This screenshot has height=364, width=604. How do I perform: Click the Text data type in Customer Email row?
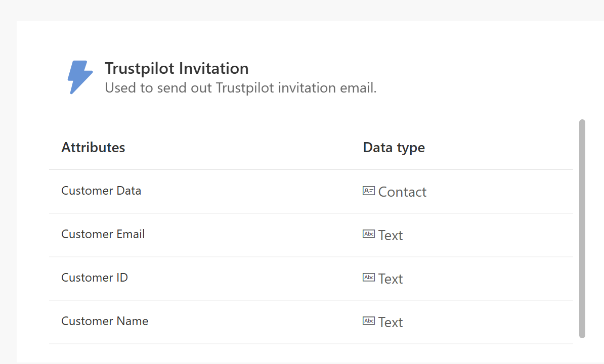point(391,236)
